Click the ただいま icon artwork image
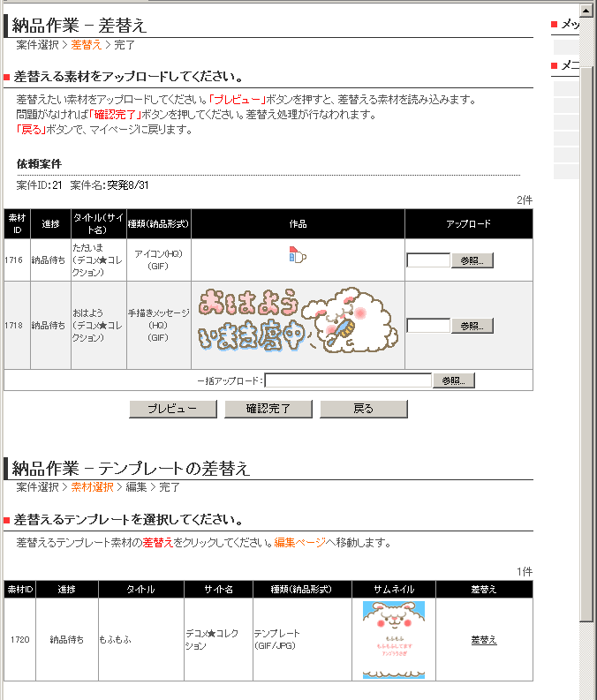 (298, 256)
